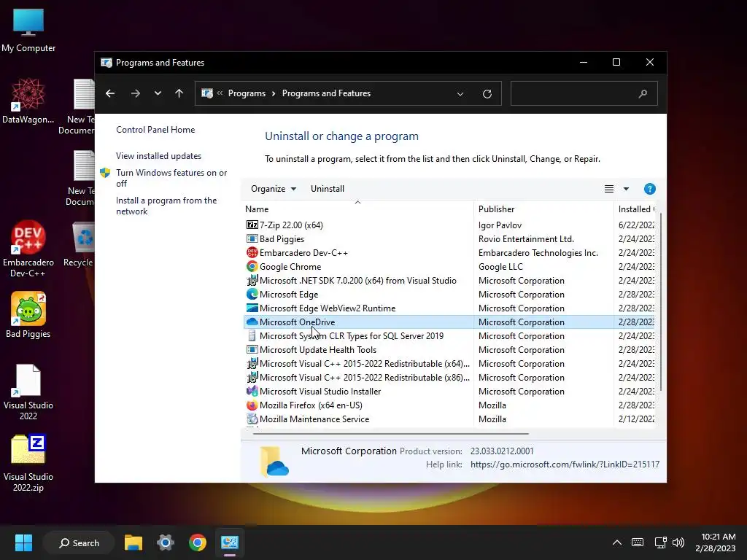Image resolution: width=747 pixels, height=560 pixels.
Task: Click the Microsoft Edge icon in programs list
Action: [252, 294]
